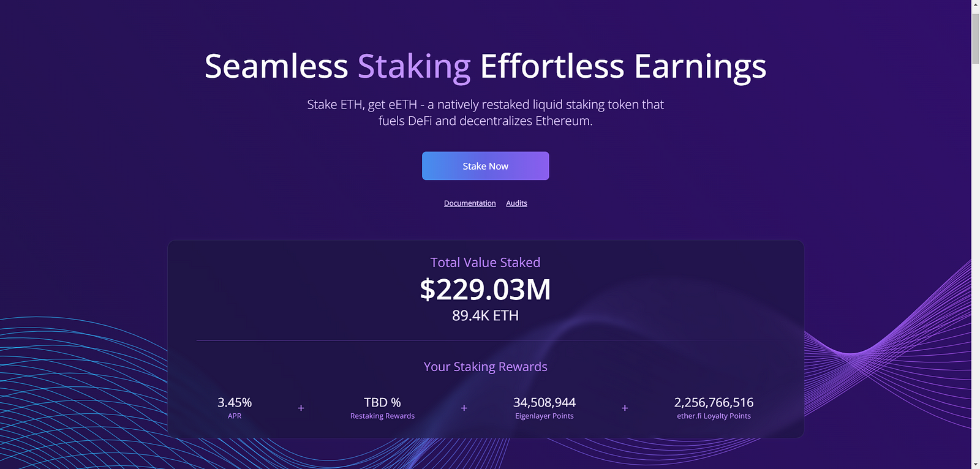This screenshot has height=469, width=980.
Task: Click the Eigenlayer Points label
Action: 545,416
